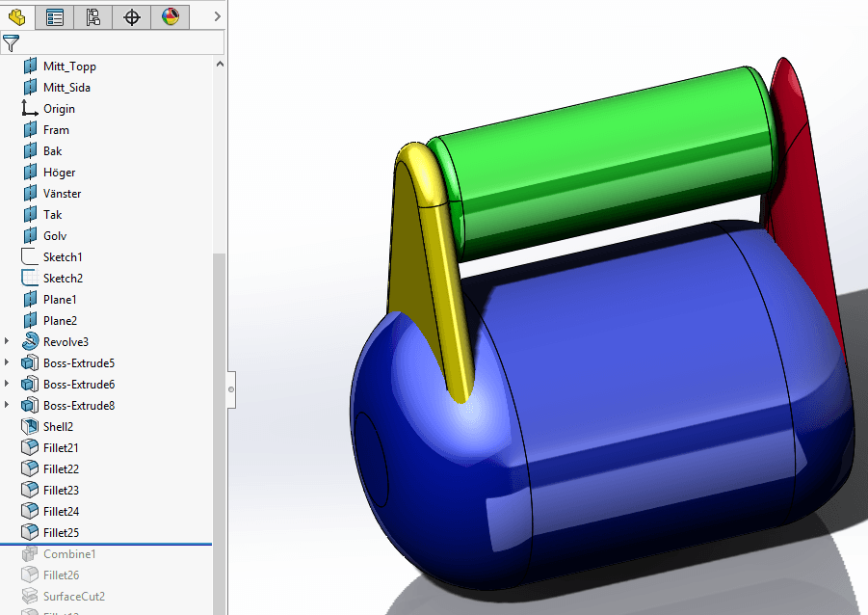Click the Origin icon in tree

pyautogui.click(x=30, y=108)
